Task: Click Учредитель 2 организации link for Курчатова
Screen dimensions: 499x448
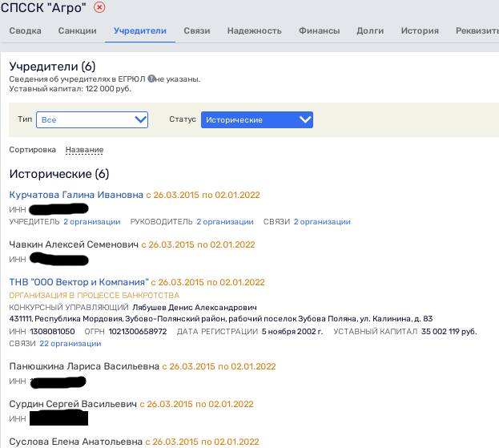Action: (x=92, y=222)
